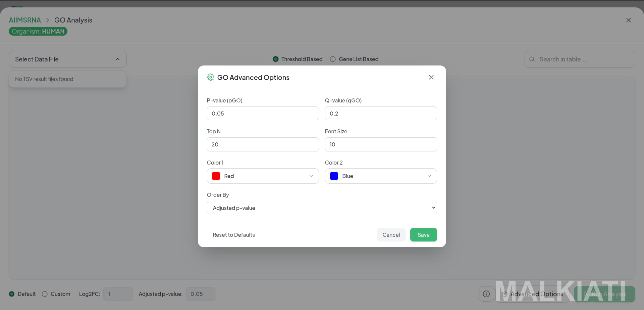The image size is (644, 310).
Task: Select the Custom threshold radio
Action: point(45,294)
